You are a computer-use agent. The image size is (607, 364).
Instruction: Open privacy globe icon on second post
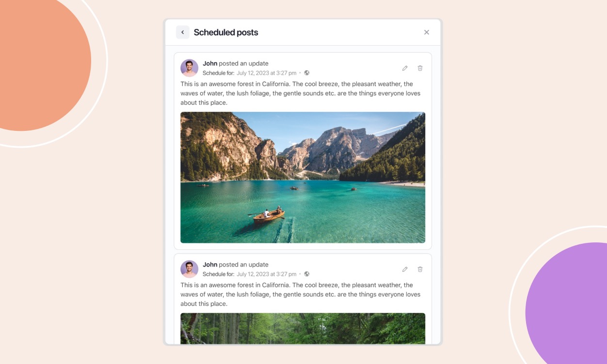coord(307,274)
